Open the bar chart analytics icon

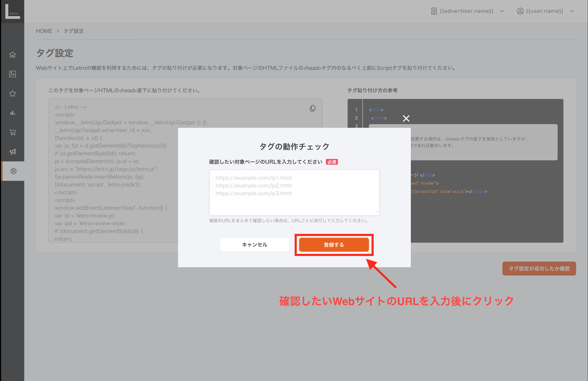13,113
